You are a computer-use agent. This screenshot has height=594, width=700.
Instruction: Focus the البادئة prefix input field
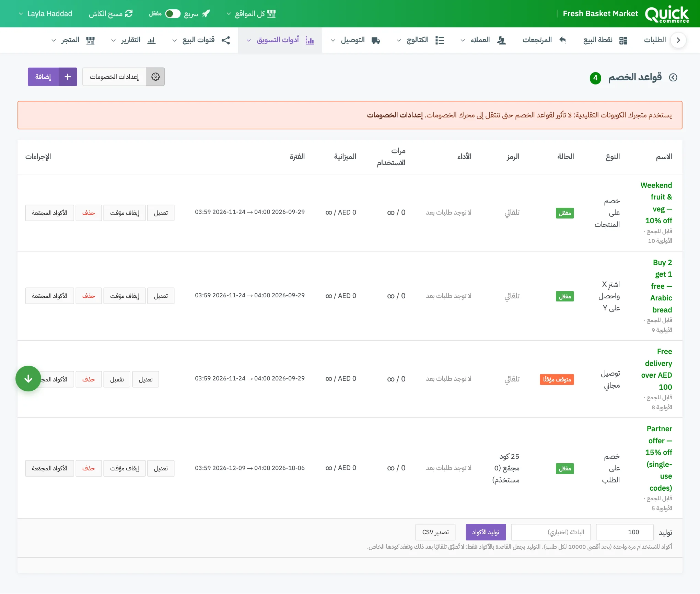551,532
